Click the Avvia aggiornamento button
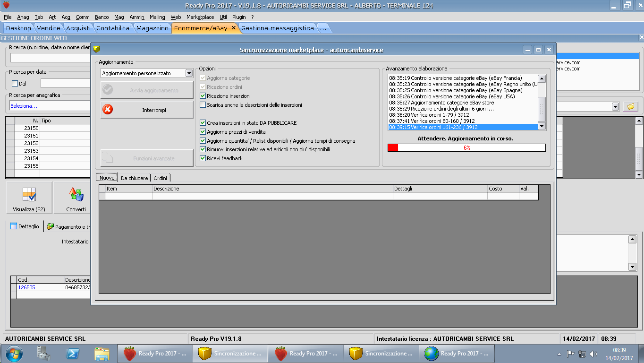 tap(147, 90)
